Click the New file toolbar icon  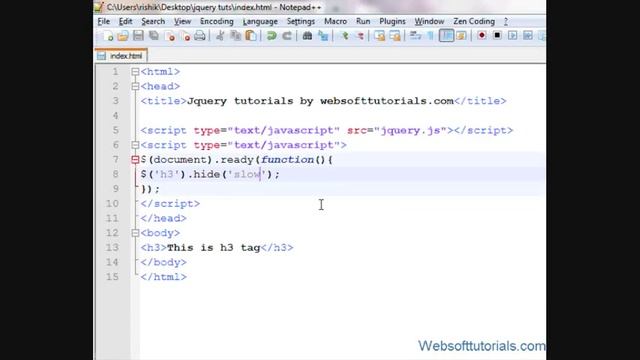coord(108,36)
